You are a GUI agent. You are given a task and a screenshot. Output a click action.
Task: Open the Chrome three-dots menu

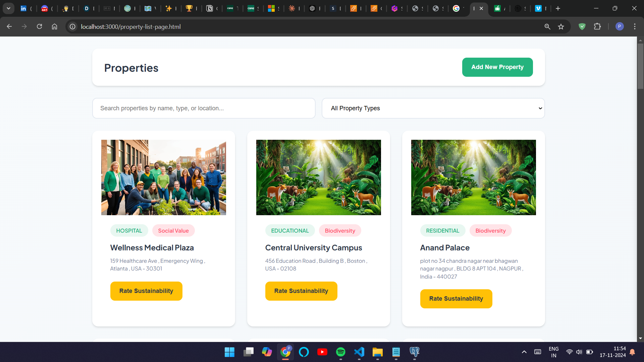click(635, 26)
